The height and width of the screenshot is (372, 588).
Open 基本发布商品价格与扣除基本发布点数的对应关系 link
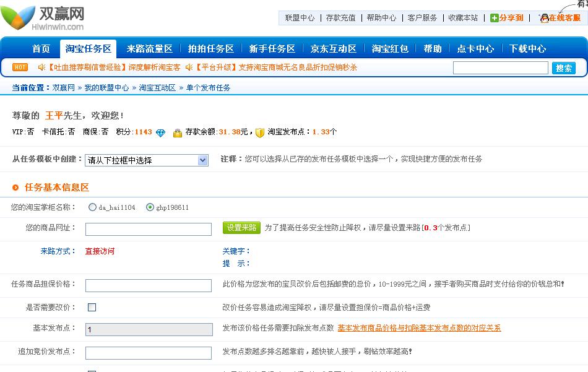[419, 328]
